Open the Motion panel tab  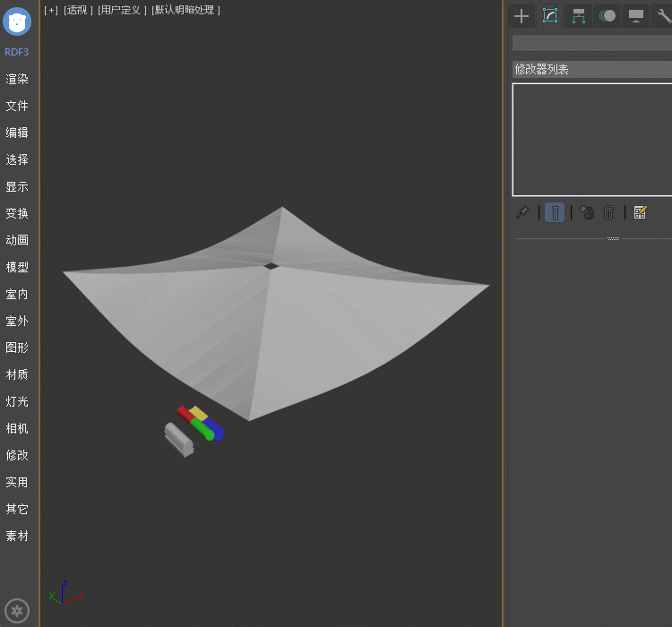pyautogui.click(x=607, y=16)
